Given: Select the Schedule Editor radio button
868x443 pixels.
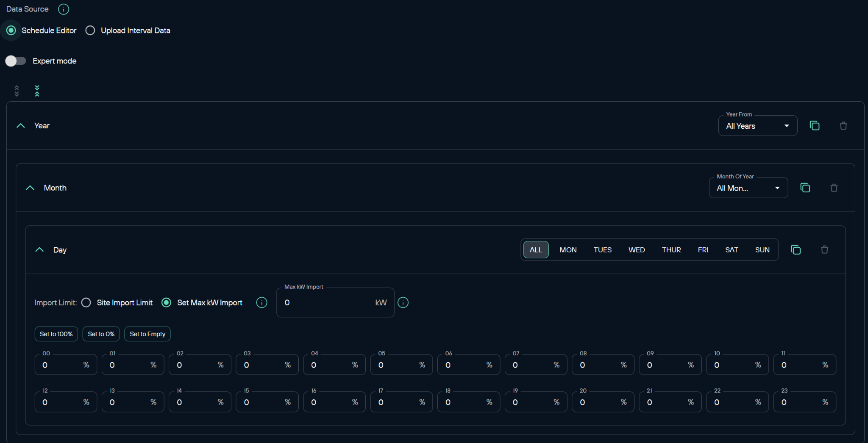Looking at the screenshot, I should pyautogui.click(x=11, y=30).
